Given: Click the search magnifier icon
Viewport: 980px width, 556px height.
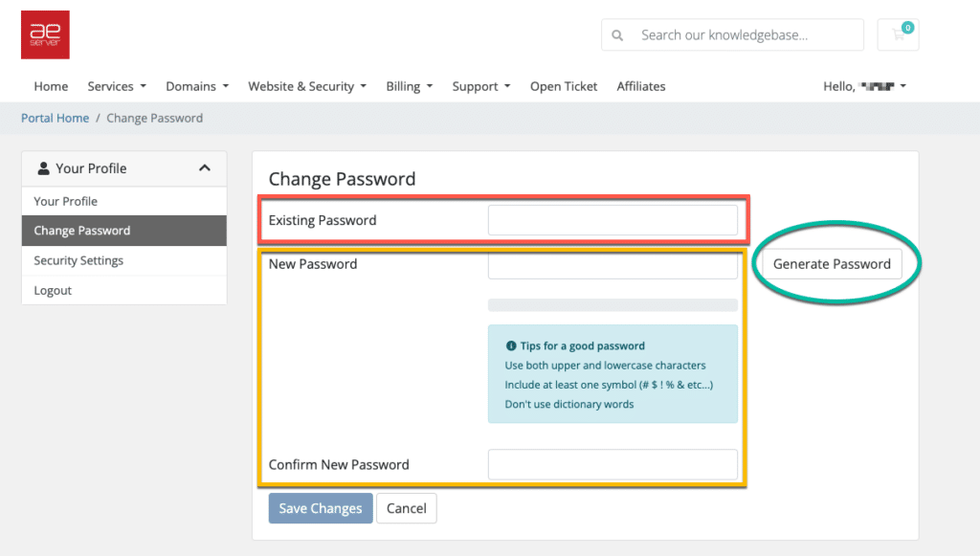Looking at the screenshot, I should tap(618, 35).
